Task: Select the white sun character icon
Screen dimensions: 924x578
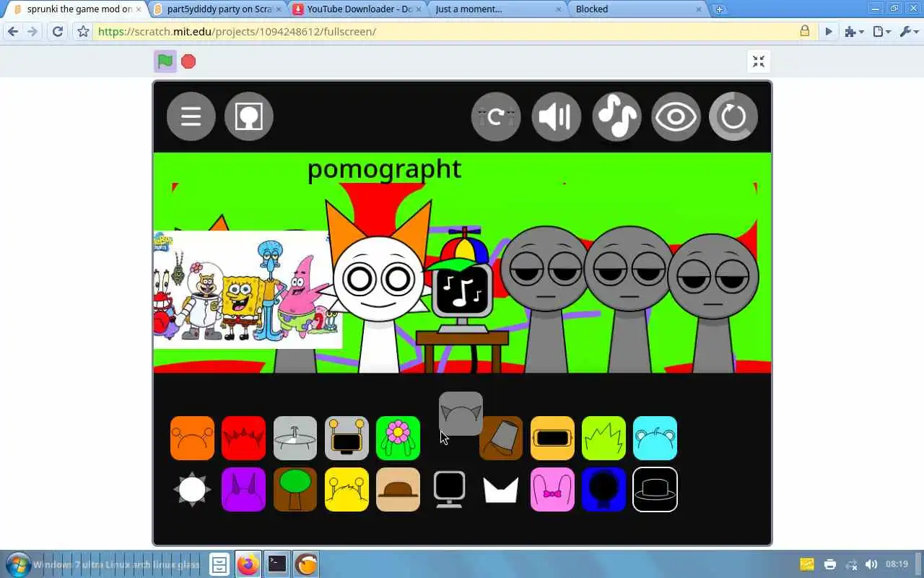Action: click(192, 489)
